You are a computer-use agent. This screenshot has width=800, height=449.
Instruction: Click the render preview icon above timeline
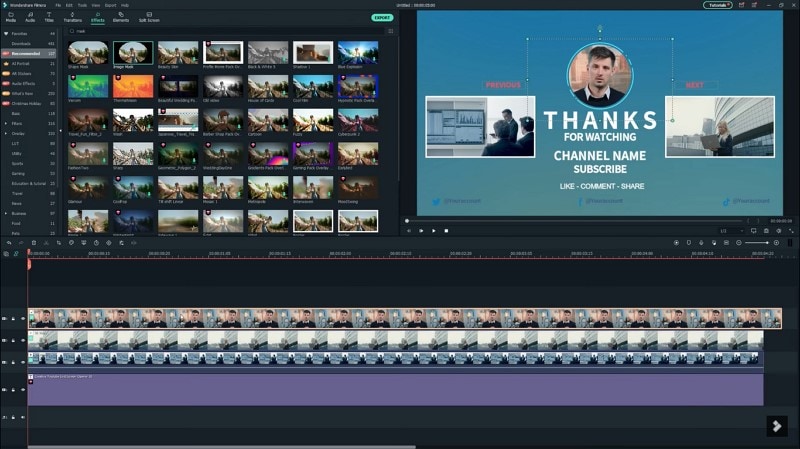coord(676,243)
